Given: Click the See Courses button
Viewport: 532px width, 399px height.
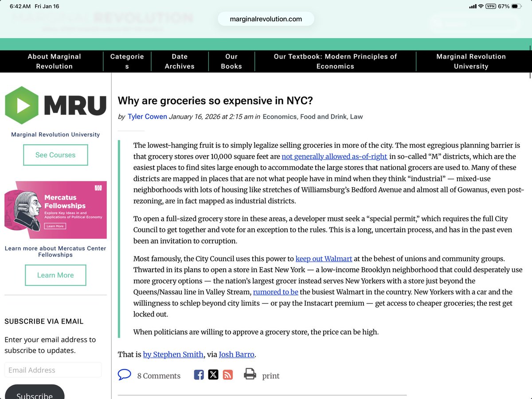Looking at the screenshot, I should click(55, 155).
